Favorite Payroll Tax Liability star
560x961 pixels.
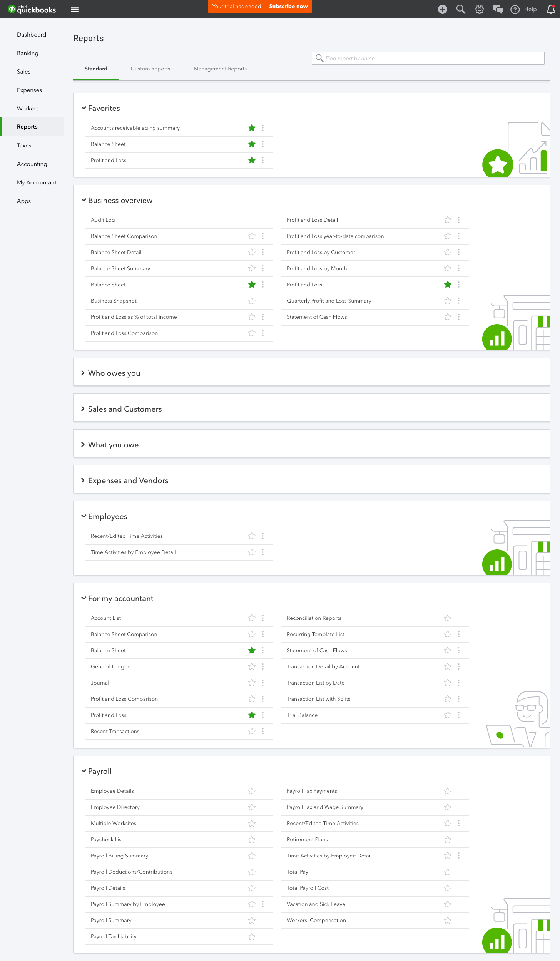point(252,936)
